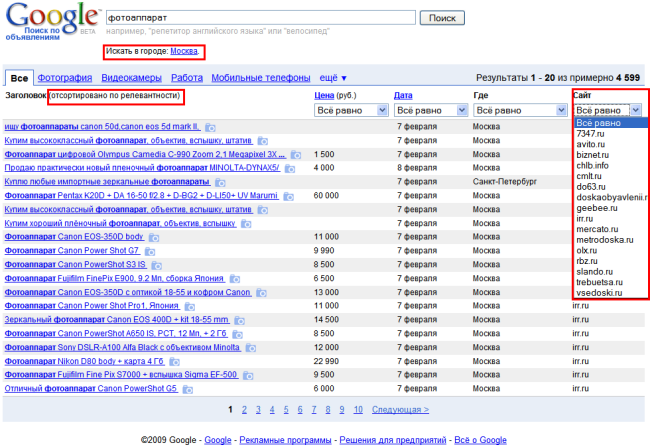The width and height of the screenshot is (650, 447).
Task: Sort results by Цена column
Action: tap(324, 95)
